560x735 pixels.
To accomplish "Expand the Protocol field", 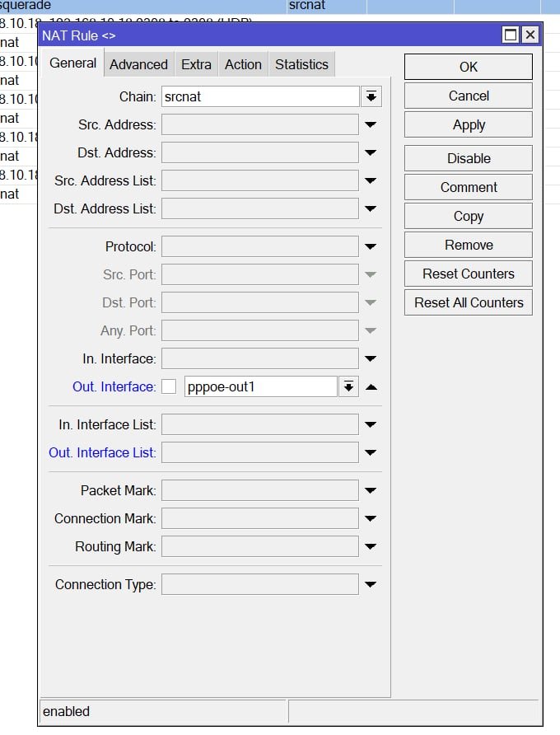I will [x=371, y=246].
